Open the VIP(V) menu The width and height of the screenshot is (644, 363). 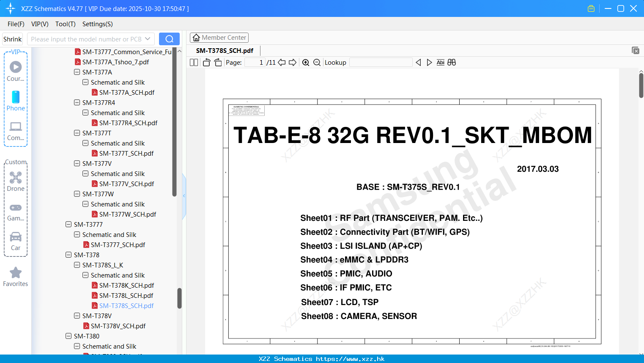tap(40, 24)
